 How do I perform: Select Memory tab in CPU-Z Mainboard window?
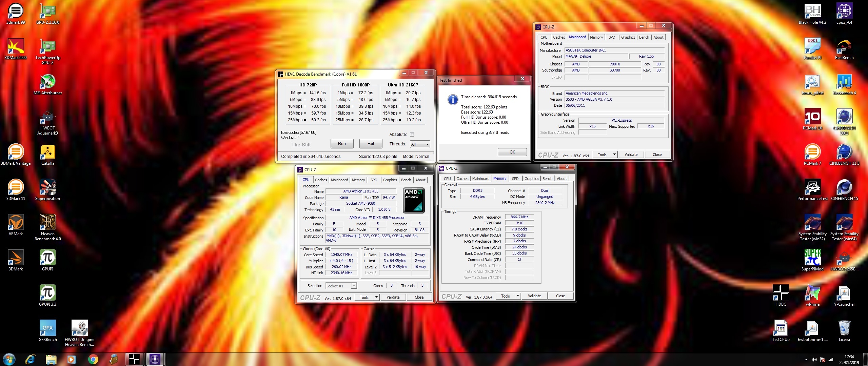pyautogui.click(x=596, y=37)
